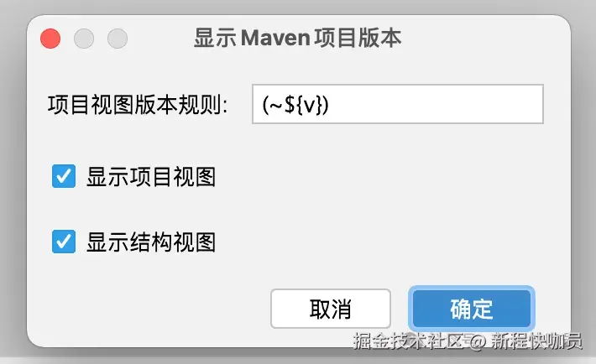Click the 项目视图版本规则 label
The height and width of the screenshot is (364, 596).
pyautogui.click(x=138, y=105)
